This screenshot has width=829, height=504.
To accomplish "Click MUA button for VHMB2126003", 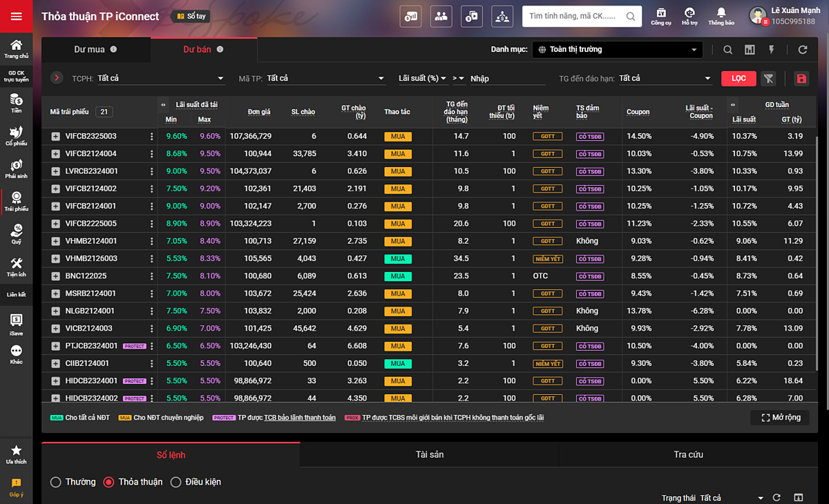I will tap(398, 259).
